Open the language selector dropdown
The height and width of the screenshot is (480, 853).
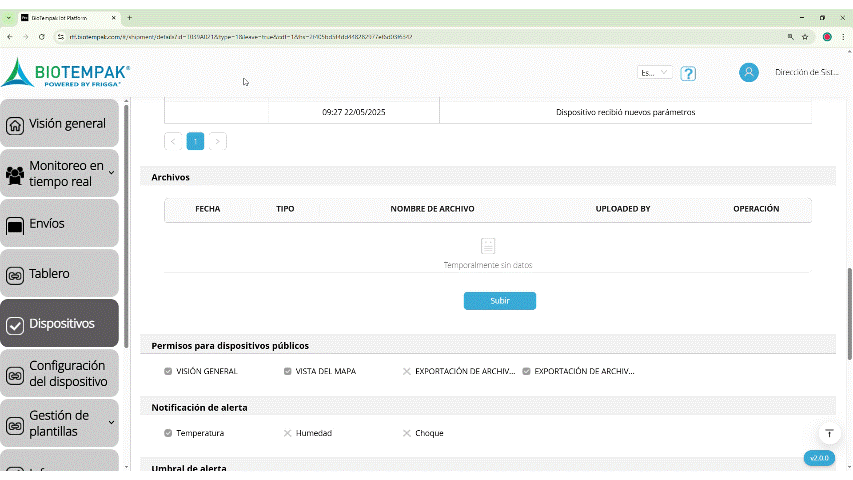coord(655,73)
